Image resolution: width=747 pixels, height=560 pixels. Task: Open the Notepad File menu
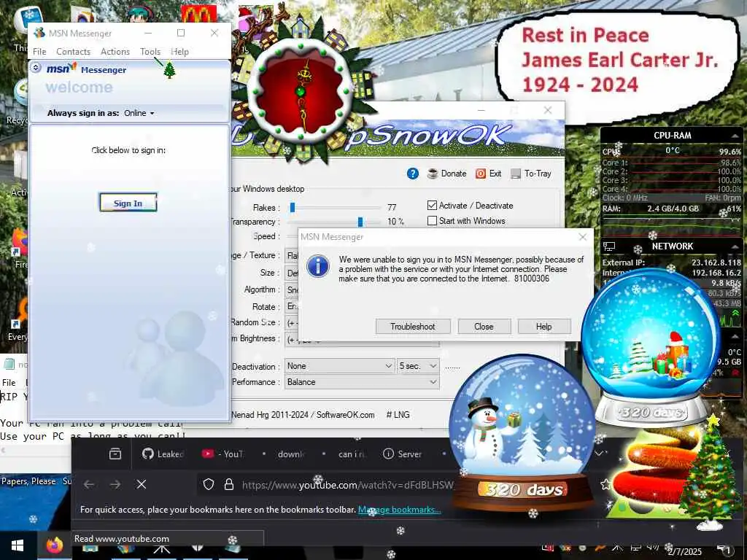tap(9, 382)
